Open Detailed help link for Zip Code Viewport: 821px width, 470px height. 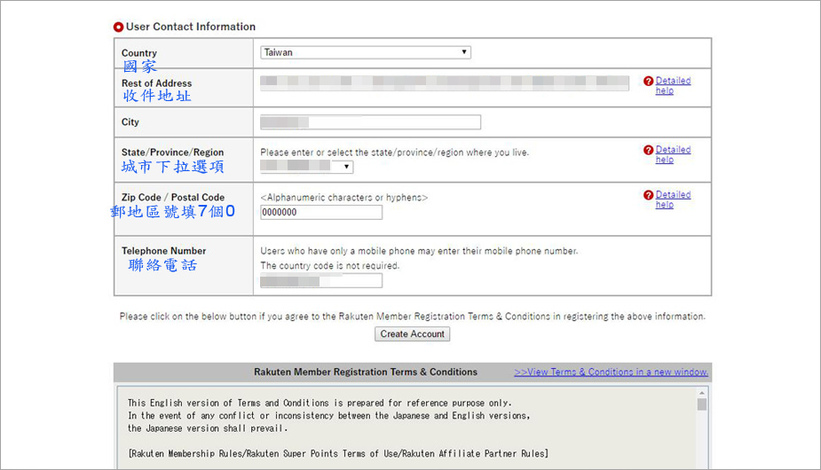[x=672, y=200]
